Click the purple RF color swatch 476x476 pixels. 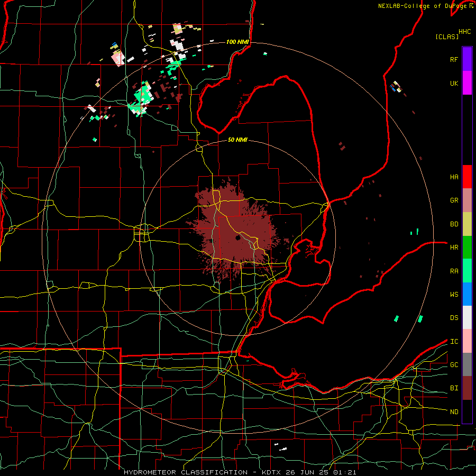point(467,59)
